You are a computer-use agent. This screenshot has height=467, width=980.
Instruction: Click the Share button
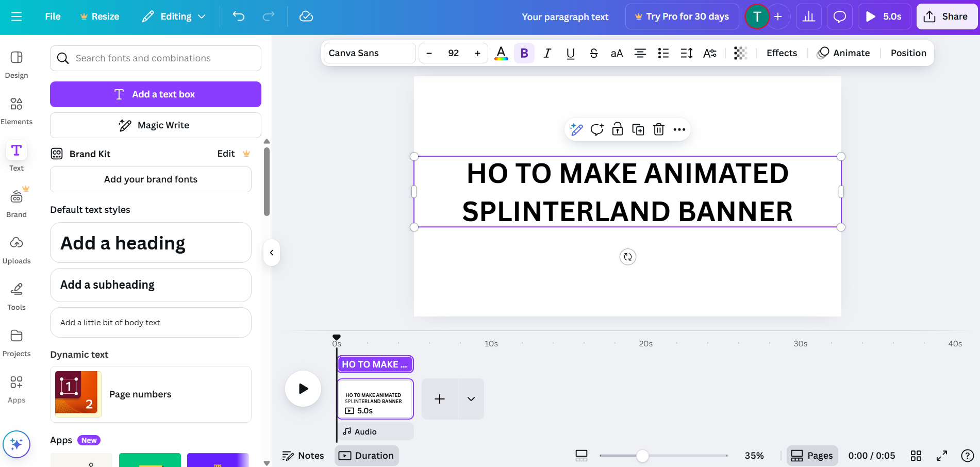click(946, 16)
